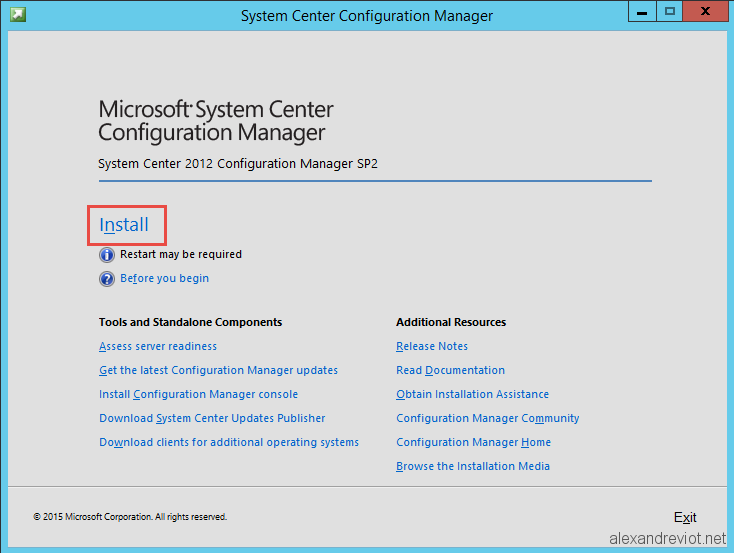The height and width of the screenshot is (553, 734).
Task: Open Assess server readiness
Action: coord(158,346)
